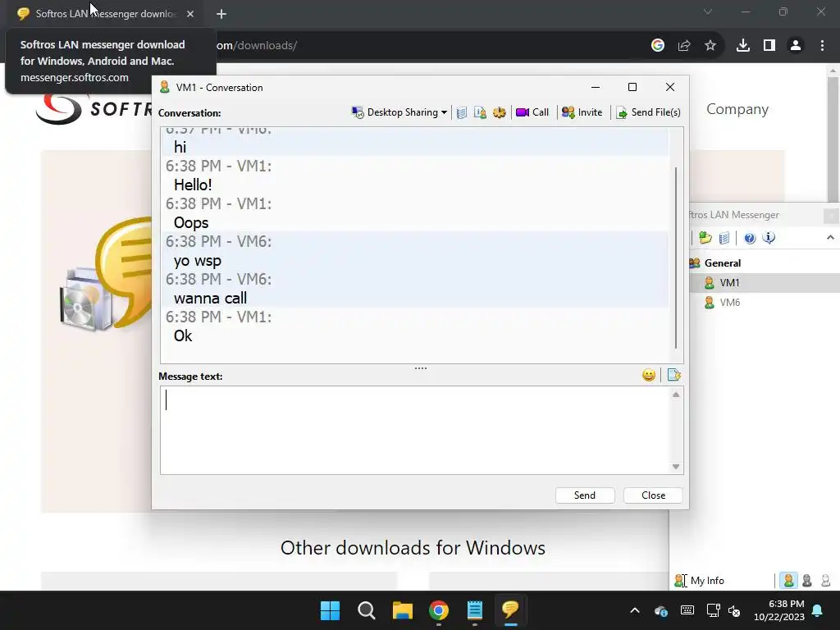Click the pane splitter dots above Message text
This screenshot has width=840, height=630.
[421, 368]
